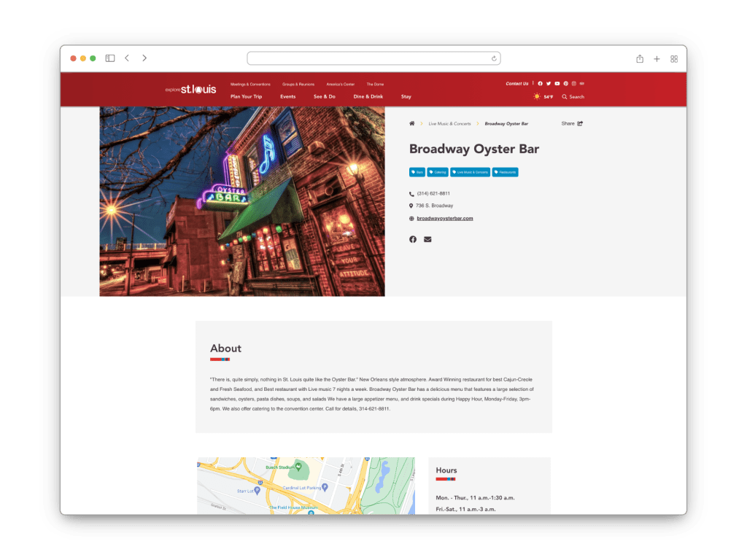This screenshot has width=747, height=560.
Task: Go to the Live Music & Concerts breadcrumb
Action: point(449,123)
